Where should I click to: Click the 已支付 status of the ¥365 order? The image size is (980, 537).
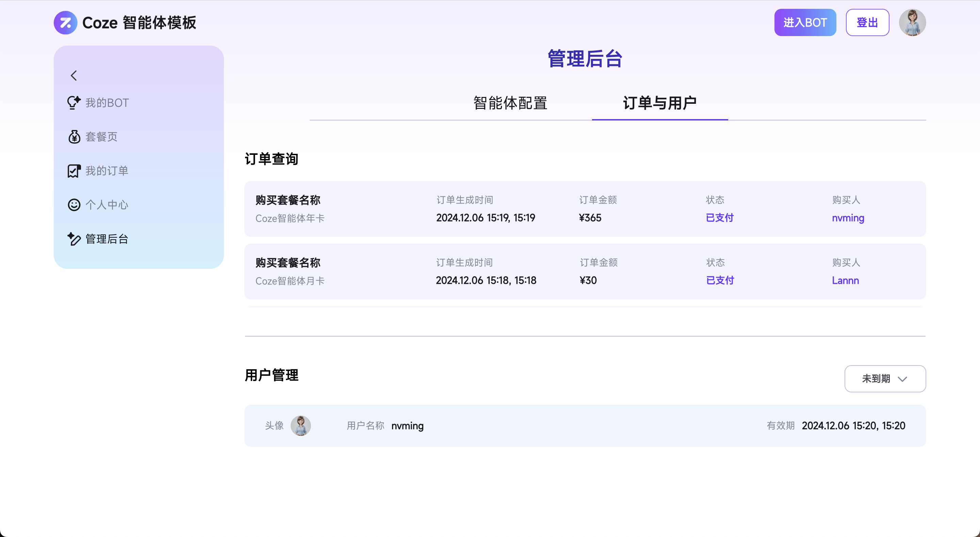[719, 218]
